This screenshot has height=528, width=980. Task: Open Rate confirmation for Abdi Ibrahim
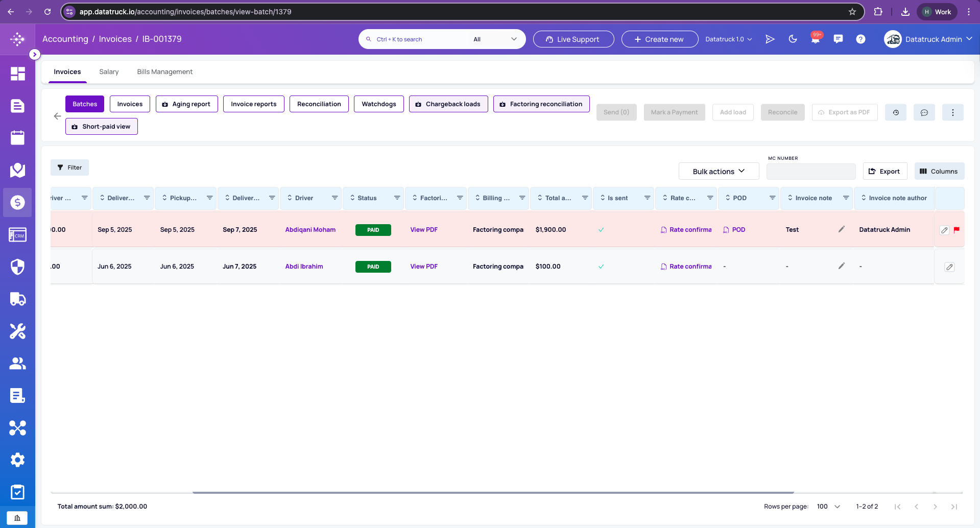(x=686, y=267)
